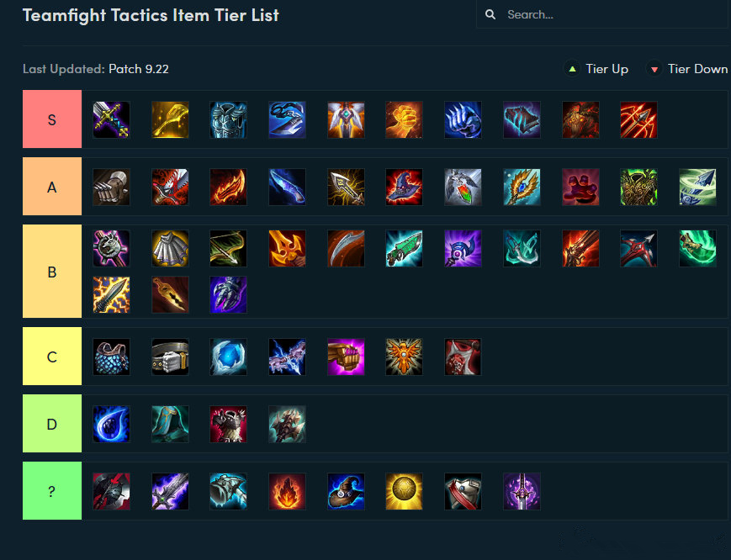Select the teal cloak item in D tier

pos(170,425)
